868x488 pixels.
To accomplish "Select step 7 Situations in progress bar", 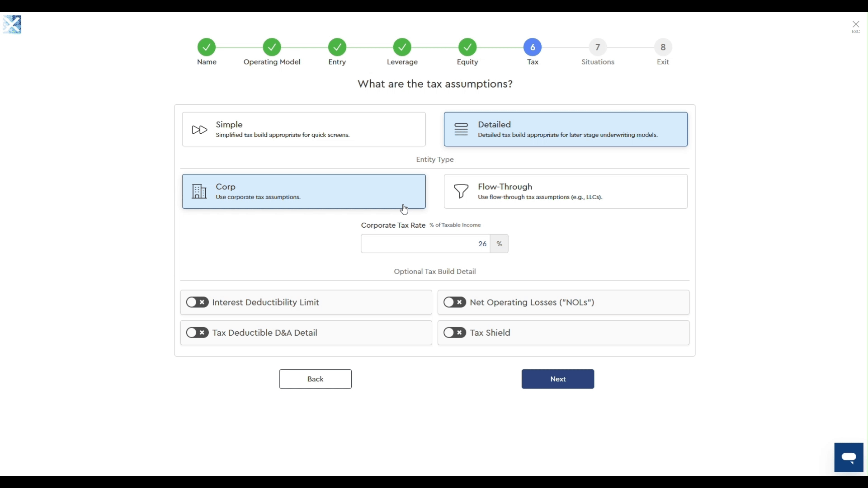I will coord(598,47).
